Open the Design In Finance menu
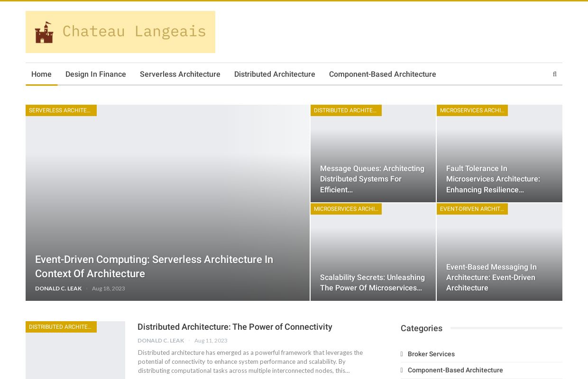 click(96, 74)
